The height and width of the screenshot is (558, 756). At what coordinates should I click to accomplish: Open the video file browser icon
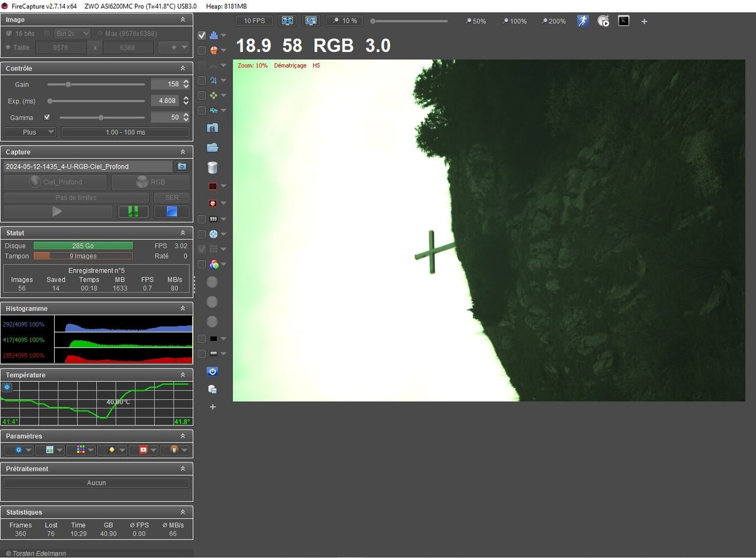[x=212, y=128]
